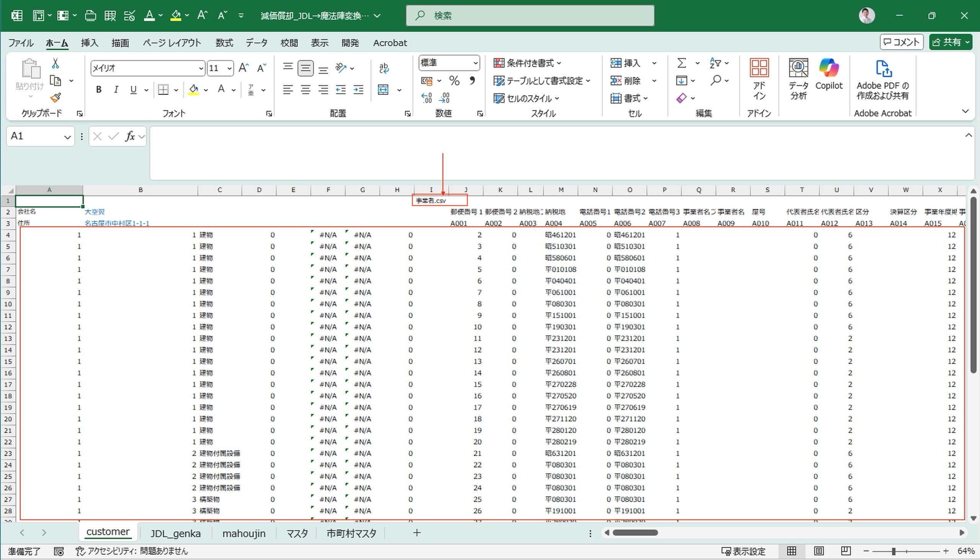Open font size dropdown

tap(229, 69)
